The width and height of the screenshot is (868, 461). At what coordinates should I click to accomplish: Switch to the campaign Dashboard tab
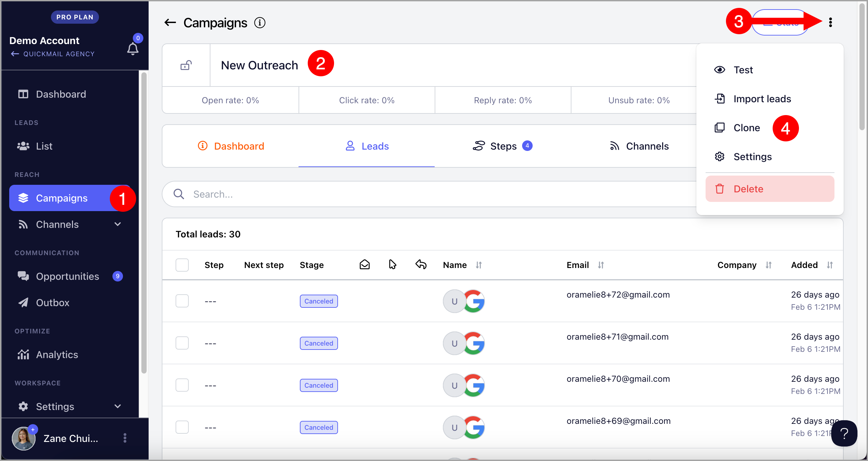[231, 146]
